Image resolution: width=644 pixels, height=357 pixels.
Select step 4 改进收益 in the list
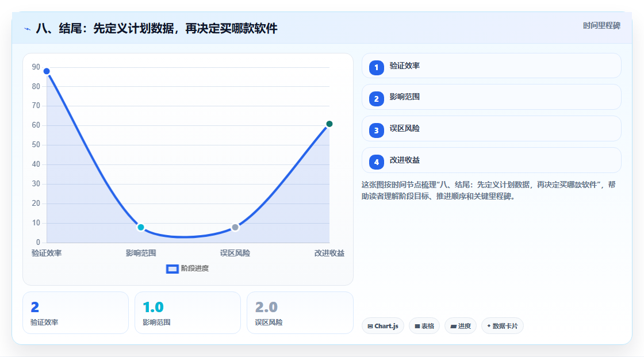click(491, 160)
